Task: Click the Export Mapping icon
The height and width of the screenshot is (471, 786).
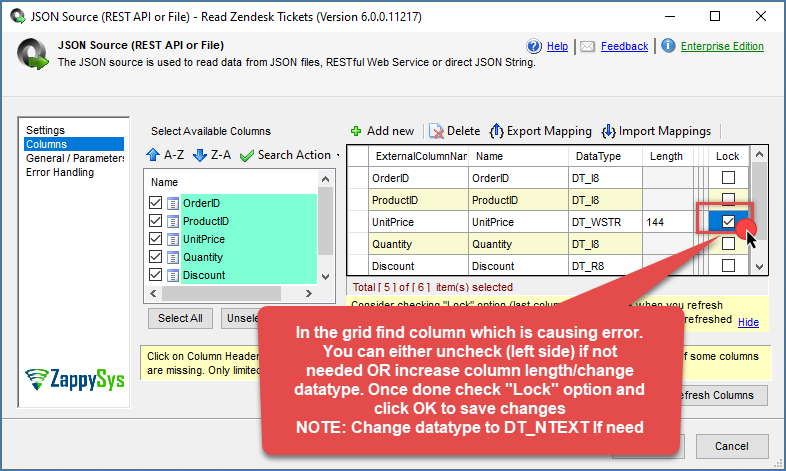Action: [496, 131]
